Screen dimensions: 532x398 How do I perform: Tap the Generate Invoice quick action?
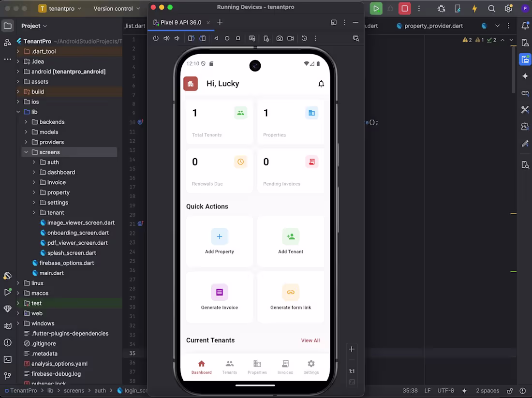tap(219, 297)
